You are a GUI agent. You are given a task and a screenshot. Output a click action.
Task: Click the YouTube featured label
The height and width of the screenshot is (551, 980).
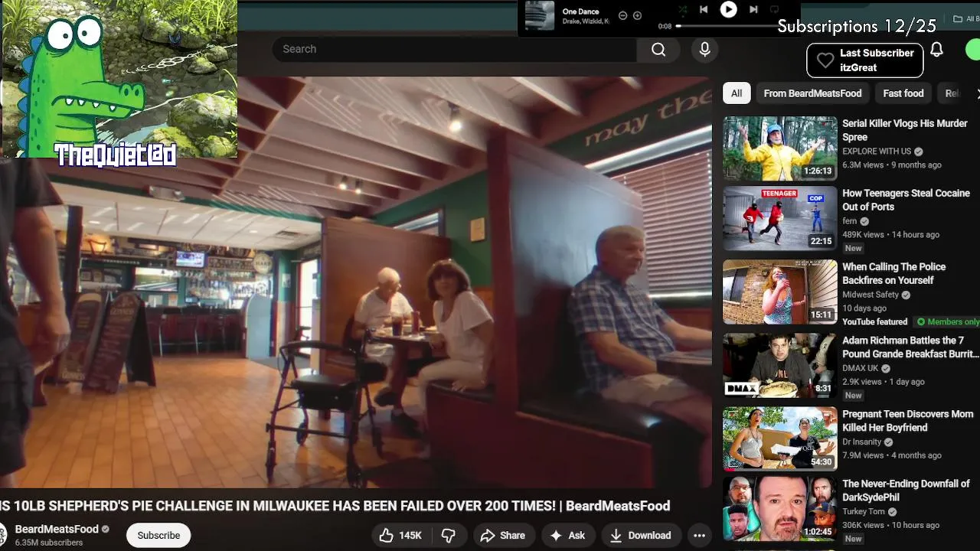(x=875, y=322)
